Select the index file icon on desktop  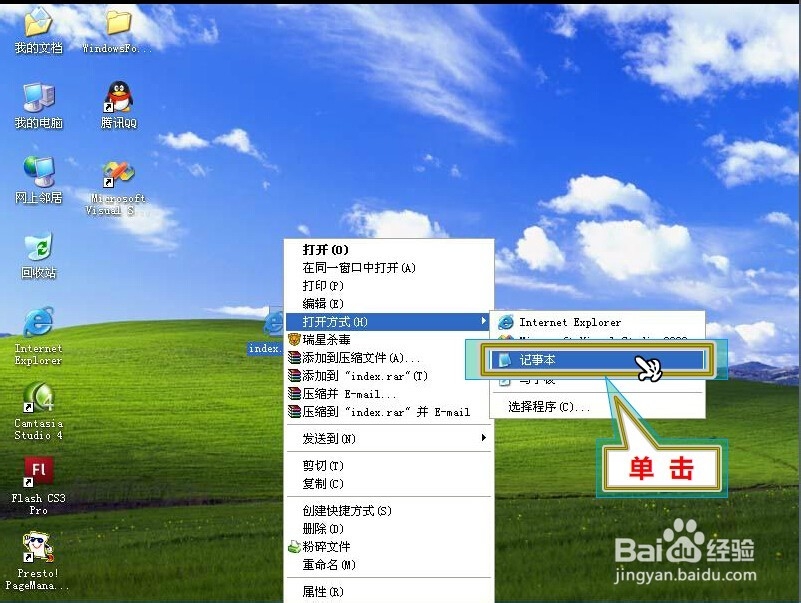click(266, 331)
